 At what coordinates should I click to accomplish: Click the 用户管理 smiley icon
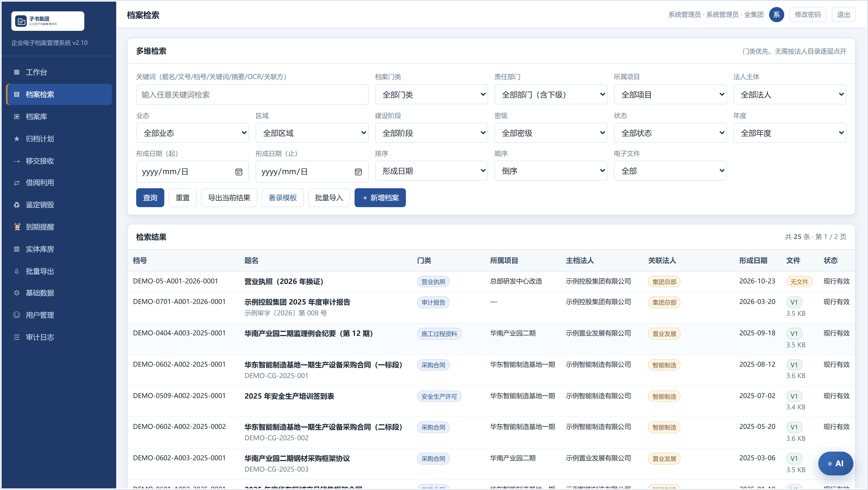16,315
